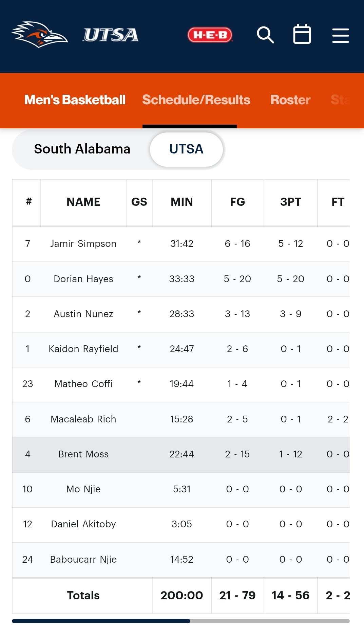
Task: Tap the H-E-B sponsor logo
Action: coord(210,35)
